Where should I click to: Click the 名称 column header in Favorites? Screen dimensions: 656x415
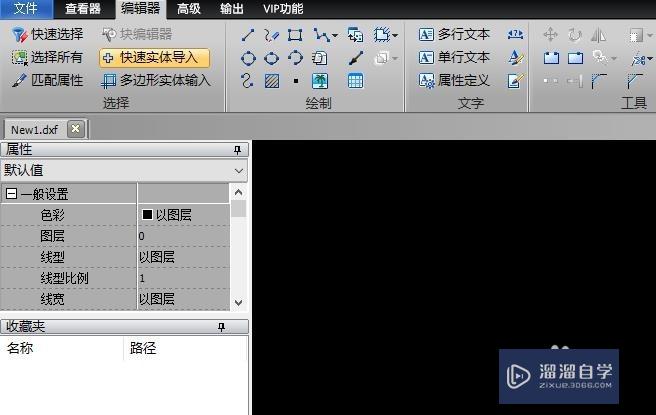(62, 348)
